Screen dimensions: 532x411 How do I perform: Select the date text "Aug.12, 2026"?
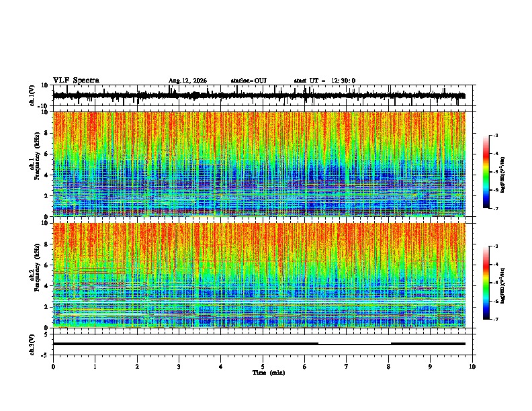187,81
